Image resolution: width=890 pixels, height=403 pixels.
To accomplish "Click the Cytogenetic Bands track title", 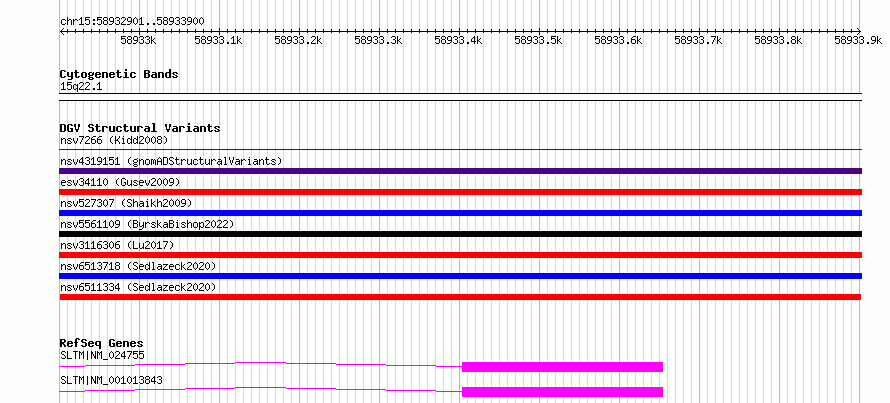I will tap(119, 74).
